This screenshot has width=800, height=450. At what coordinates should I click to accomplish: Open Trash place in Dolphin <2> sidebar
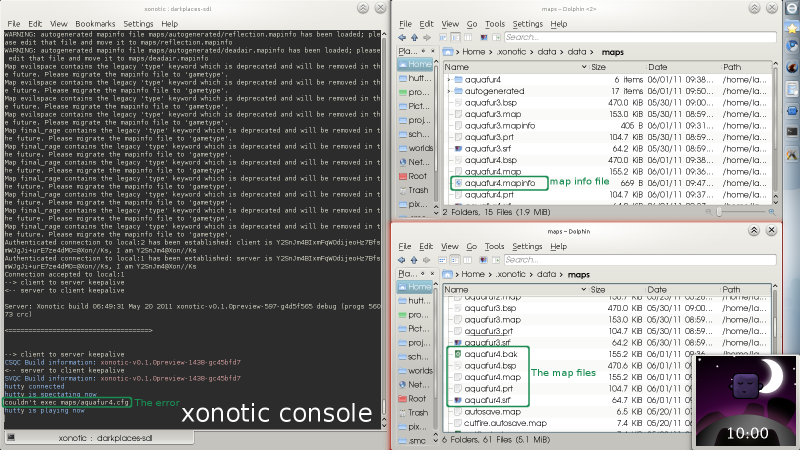pyautogui.click(x=414, y=190)
